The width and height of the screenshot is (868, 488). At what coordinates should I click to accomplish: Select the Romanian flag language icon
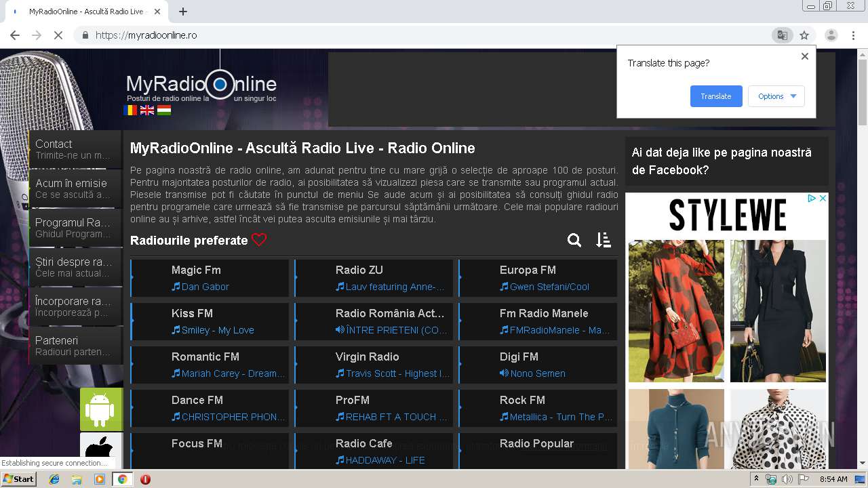point(130,110)
